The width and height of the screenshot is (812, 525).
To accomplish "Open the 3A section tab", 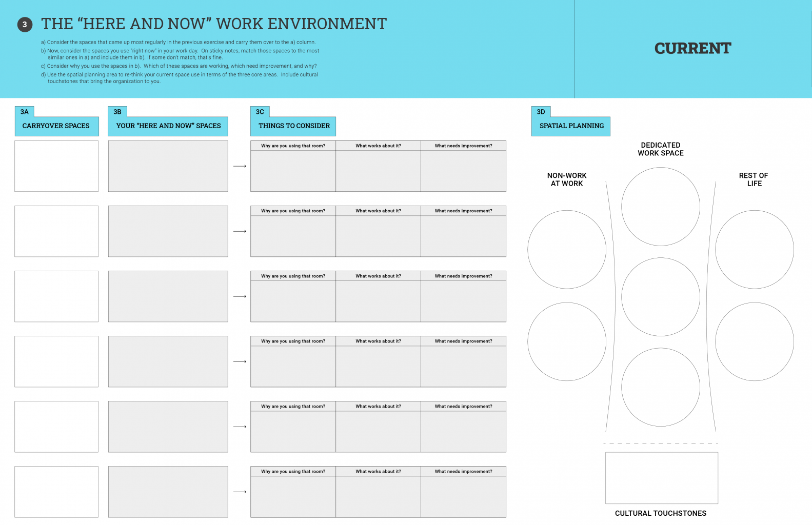I will (25, 112).
